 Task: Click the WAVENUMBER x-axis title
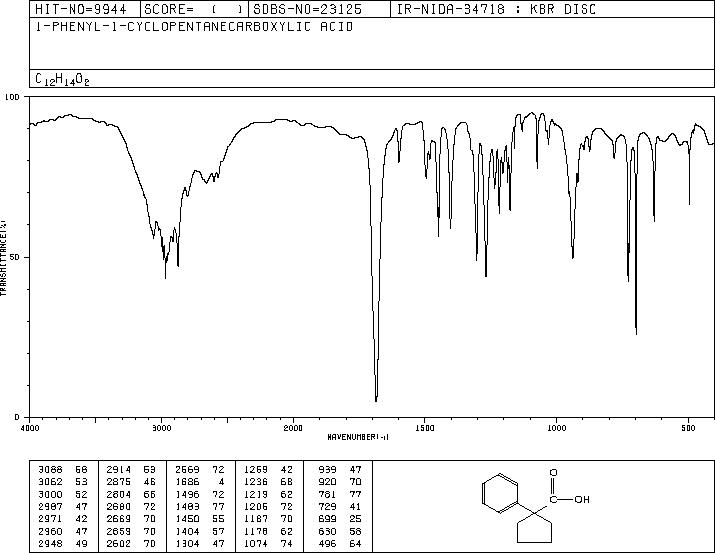click(358, 437)
